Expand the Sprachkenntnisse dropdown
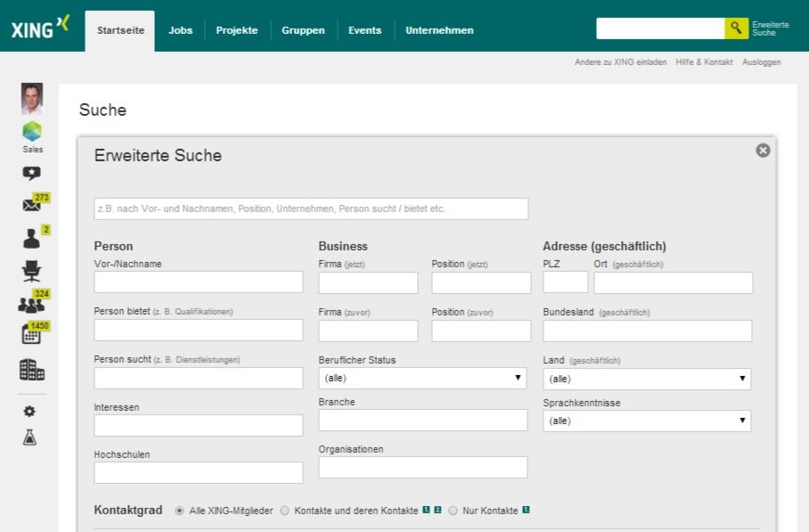 coord(647,421)
